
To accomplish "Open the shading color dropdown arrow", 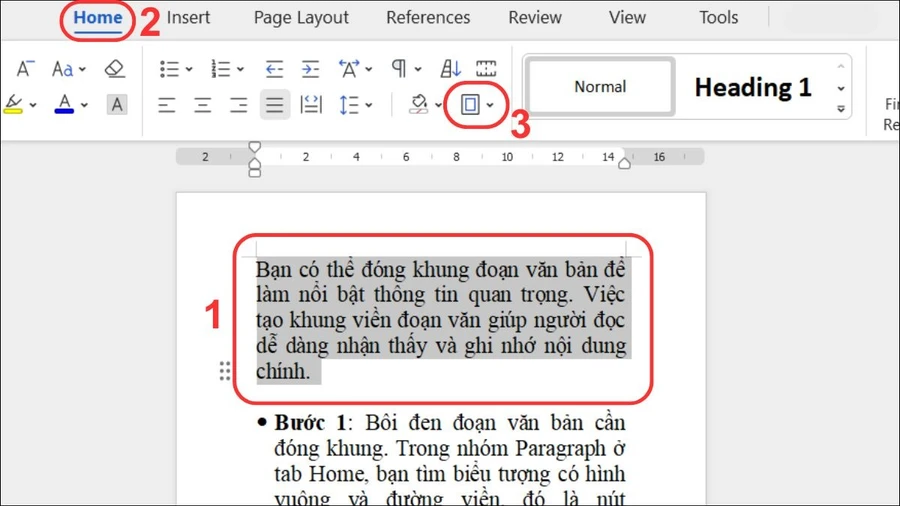I will click(x=439, y=105).
